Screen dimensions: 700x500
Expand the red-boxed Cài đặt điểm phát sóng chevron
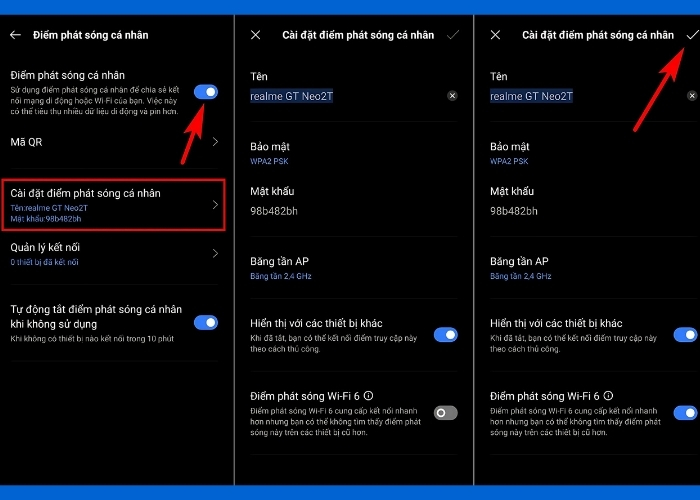click(214, 205)
